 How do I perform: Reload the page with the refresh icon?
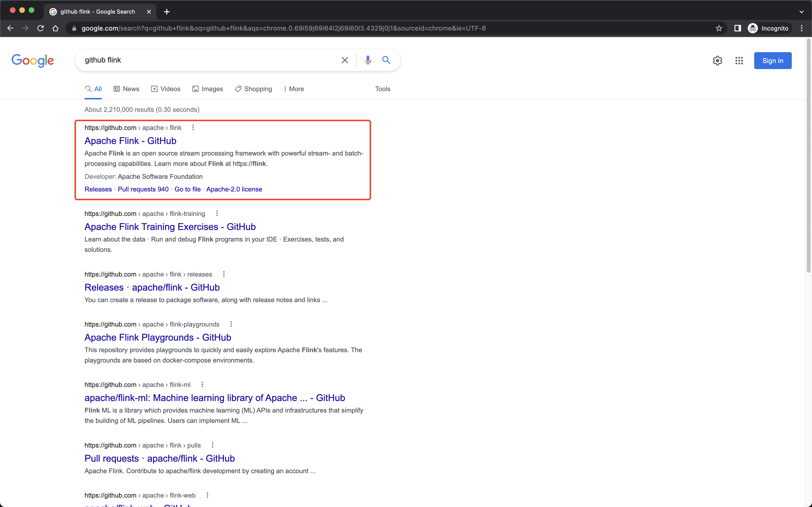[41, 28]
